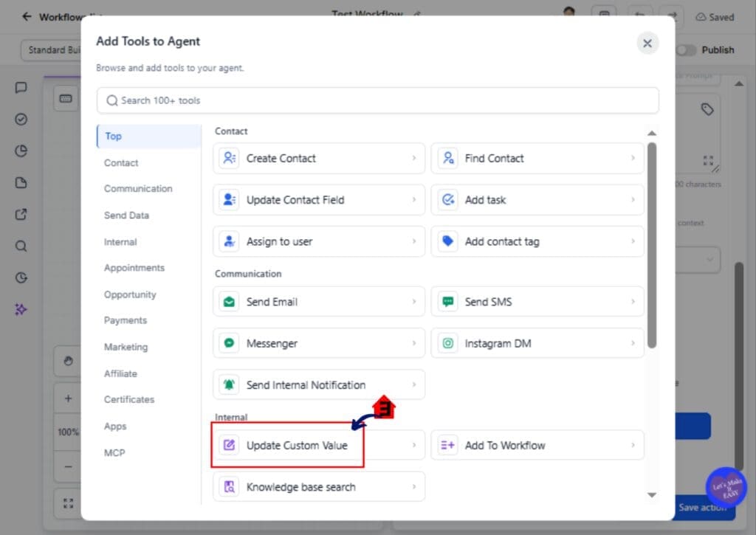Expand the Add To Workflow chevron

coord(633,445)
